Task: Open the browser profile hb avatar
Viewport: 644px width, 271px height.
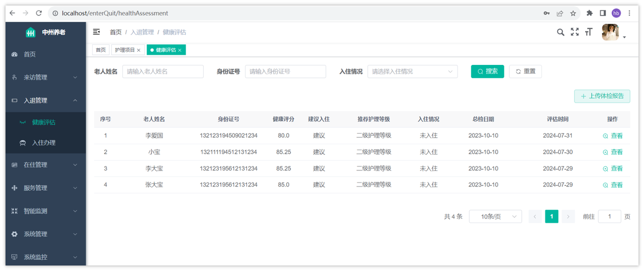Action: (x=616, y=13)
